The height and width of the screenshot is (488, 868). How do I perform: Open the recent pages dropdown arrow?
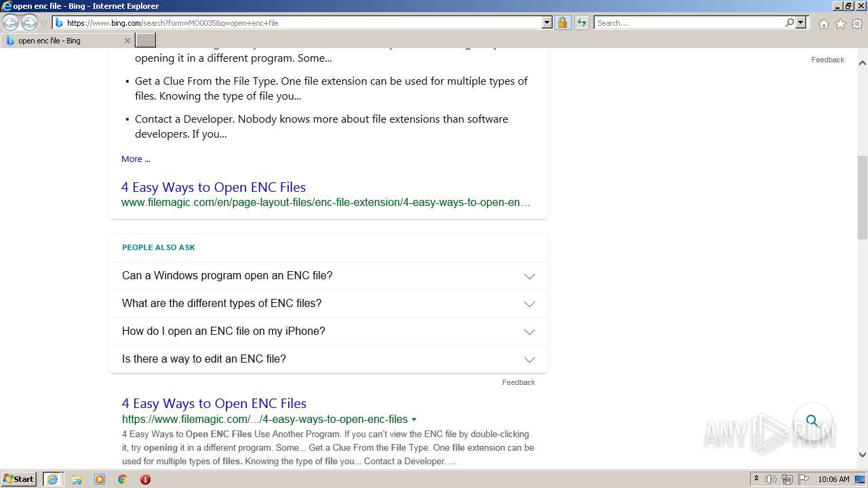(x=44, y=23)
